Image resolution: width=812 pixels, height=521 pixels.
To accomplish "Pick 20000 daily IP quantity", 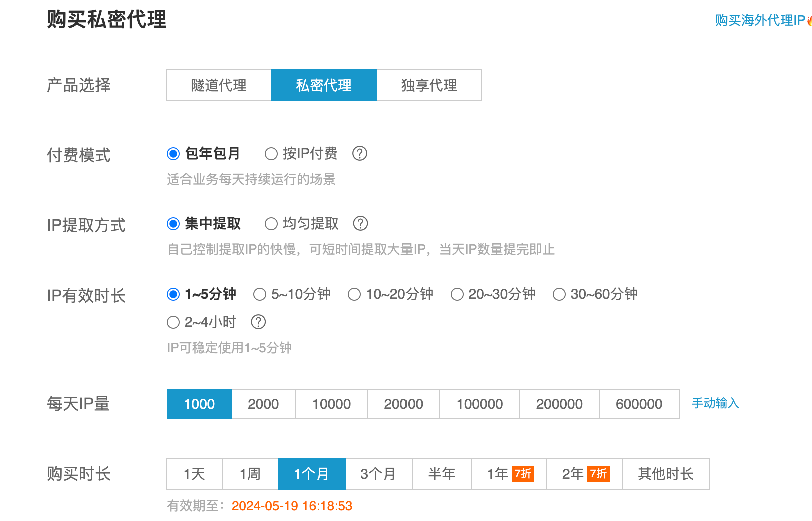I will point(403,404).
